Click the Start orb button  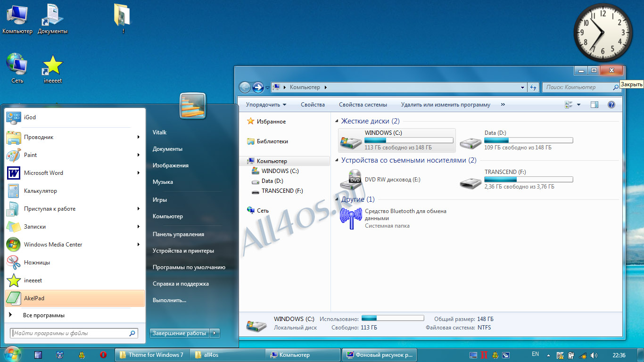pos(12,354)
